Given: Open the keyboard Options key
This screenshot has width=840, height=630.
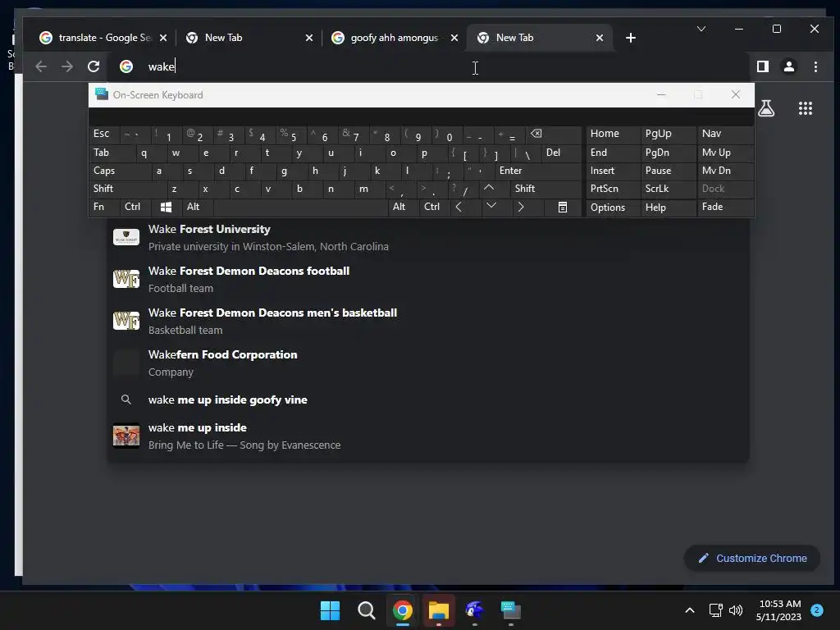Looking at the screenshot, I should click(x=613, y=208).
